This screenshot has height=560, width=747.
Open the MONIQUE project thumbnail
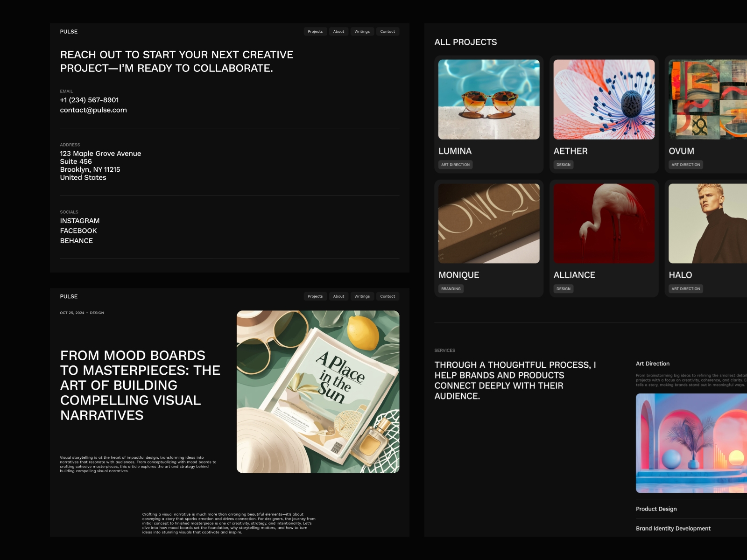coord(489,224)
